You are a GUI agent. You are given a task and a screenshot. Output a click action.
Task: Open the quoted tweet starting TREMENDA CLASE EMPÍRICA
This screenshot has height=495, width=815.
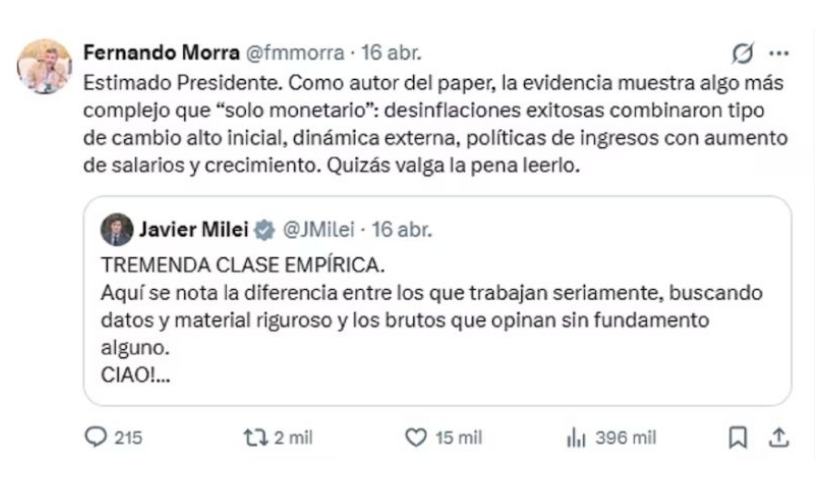pos(435,320)
